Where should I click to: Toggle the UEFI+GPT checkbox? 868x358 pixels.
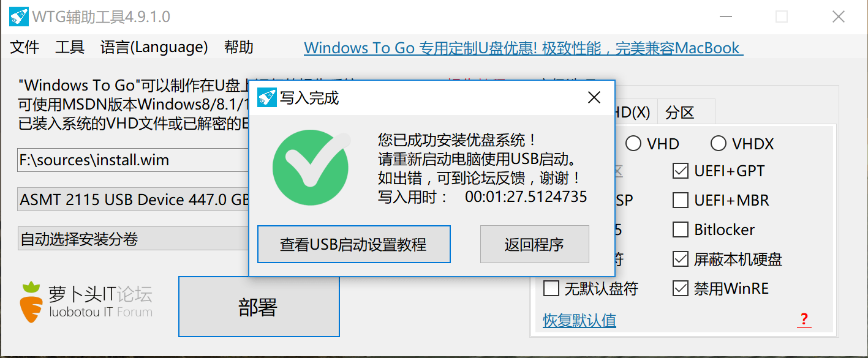(x=681, y=171)
